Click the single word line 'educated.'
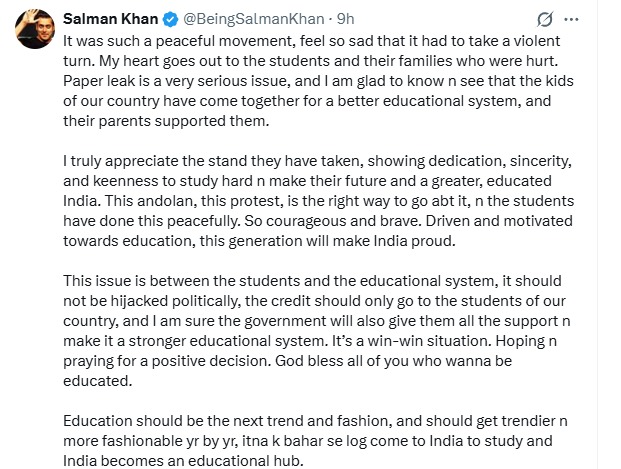The height and width of the screenshot is (469, 621). (x=97, y=381)
